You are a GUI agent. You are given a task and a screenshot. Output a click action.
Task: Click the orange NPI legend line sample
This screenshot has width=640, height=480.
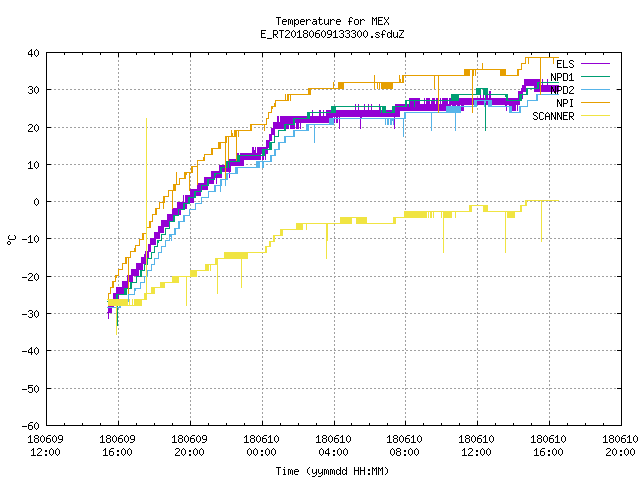click(595, 102)
